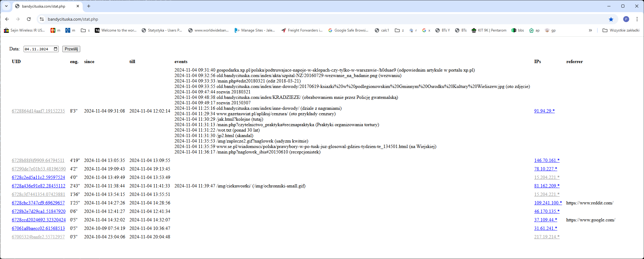Open KIT 9K | Pentarom bookmark
The image size is (644, 259).
489,30
